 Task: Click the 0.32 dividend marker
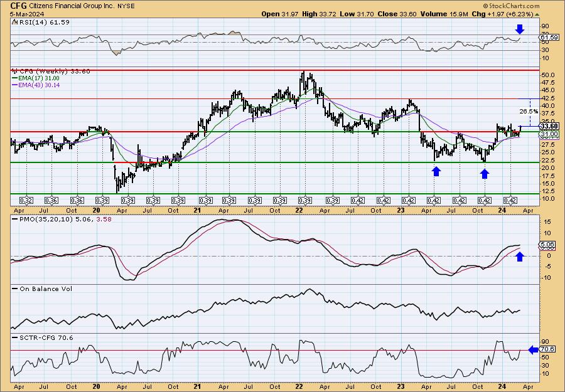(26, 201)
